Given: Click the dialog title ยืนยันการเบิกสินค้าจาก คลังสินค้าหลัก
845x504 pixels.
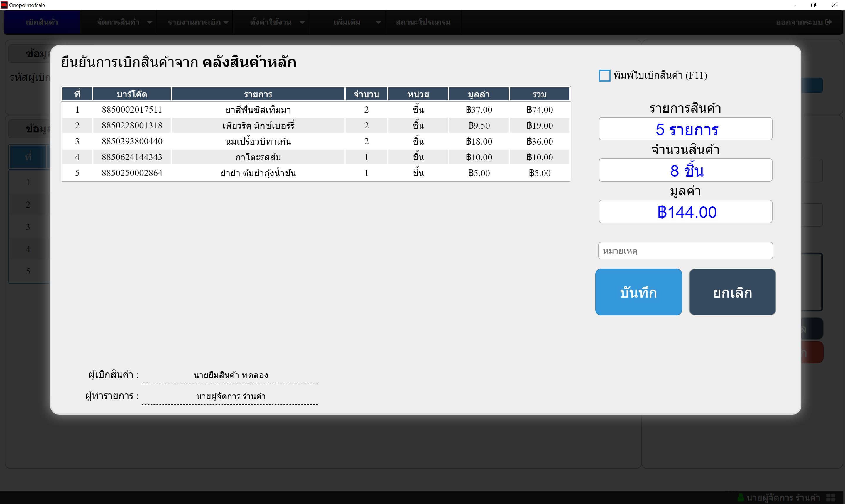Looking at the screenshot, I should click(178, 62).
